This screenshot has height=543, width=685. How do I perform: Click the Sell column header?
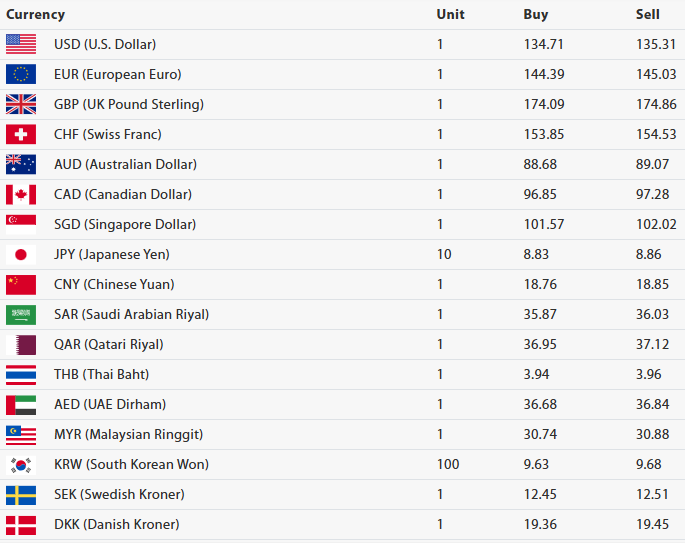click(648, 15)
